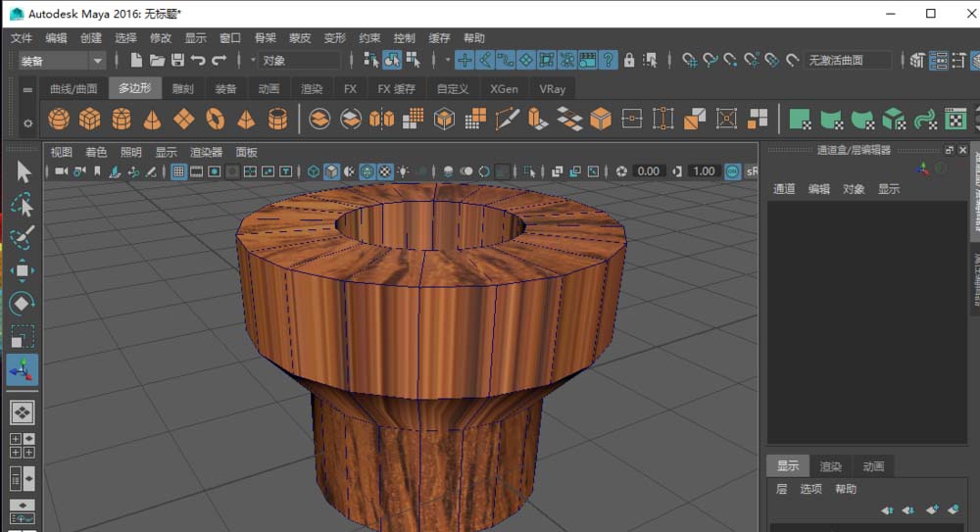Choose the Rotate tool
The width and height of the screenshot is (980, 532).
click(23, 305)
